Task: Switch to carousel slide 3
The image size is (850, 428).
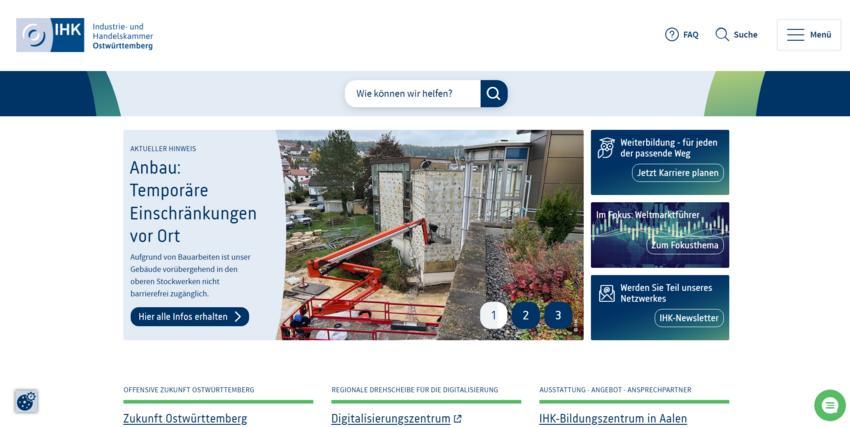Action: [558, 315]
